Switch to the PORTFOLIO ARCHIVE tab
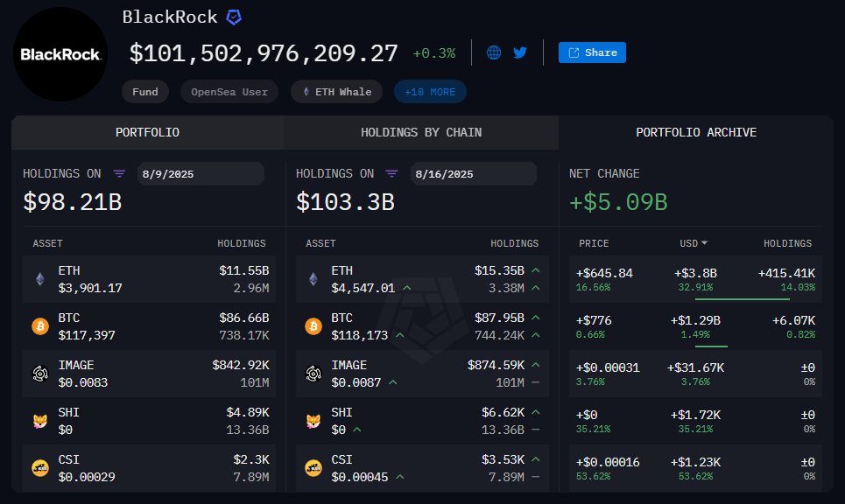The height and width of the screenshot is (504, 845). [696, 132]
